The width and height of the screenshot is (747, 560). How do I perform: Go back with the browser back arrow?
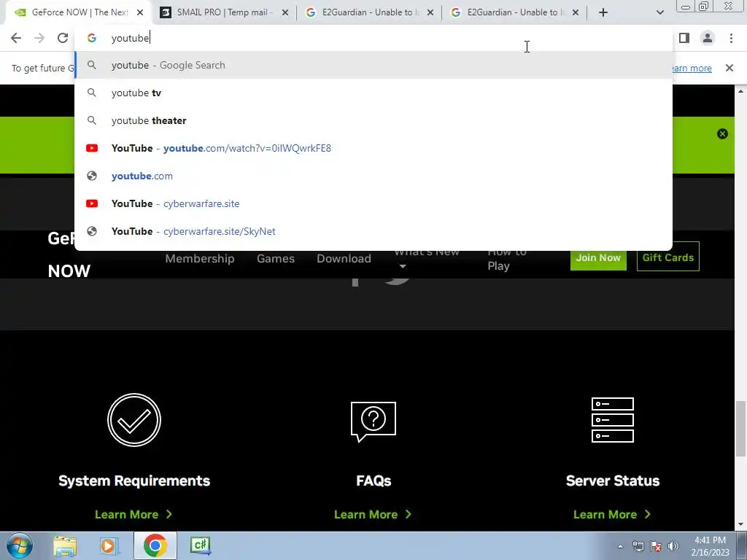[x=16, y=38]
